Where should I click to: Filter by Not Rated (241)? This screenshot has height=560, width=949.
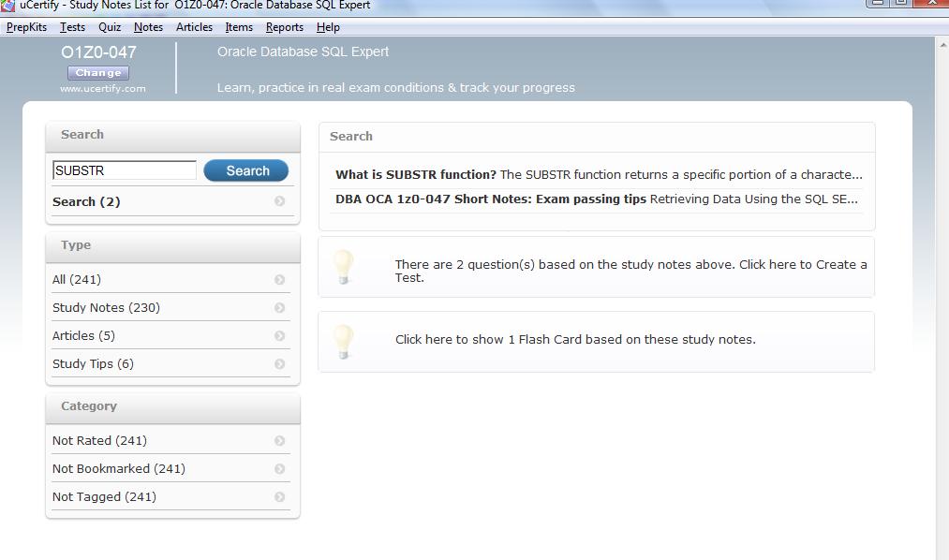click(171, 441)
